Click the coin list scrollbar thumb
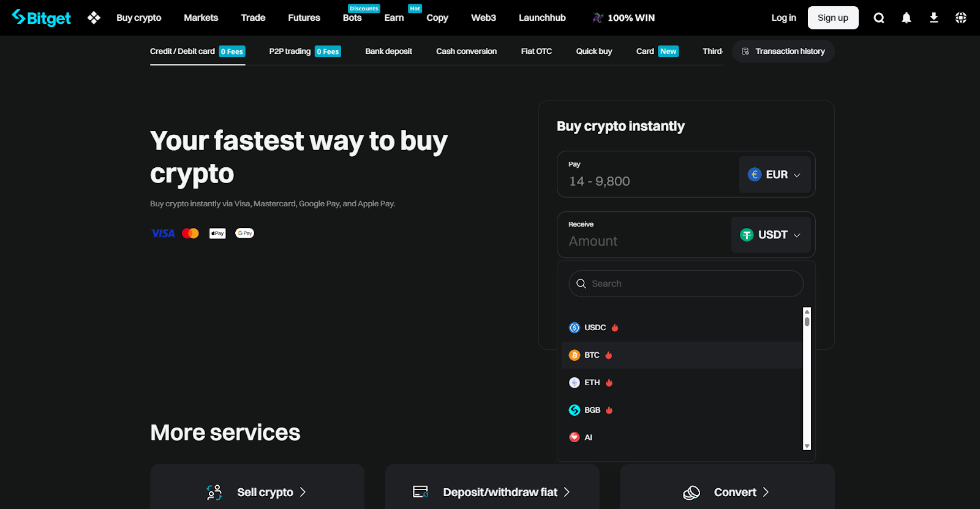The width and height of the screenshot is (980, 509). pyautogui.click(x=807, y=321)
